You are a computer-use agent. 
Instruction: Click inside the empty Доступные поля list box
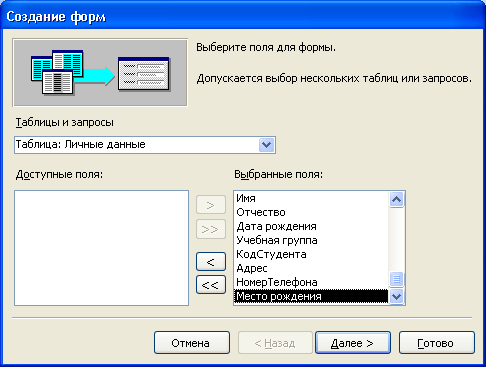[x=101, y=248]
